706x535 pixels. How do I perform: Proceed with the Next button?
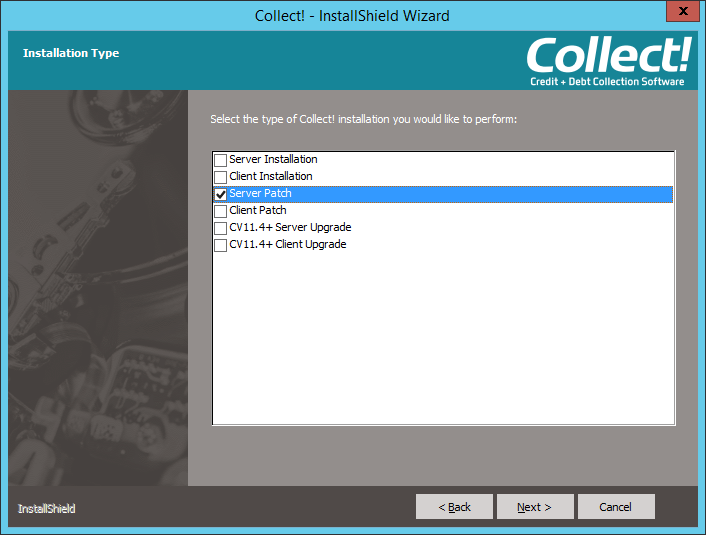pos(535,507)
